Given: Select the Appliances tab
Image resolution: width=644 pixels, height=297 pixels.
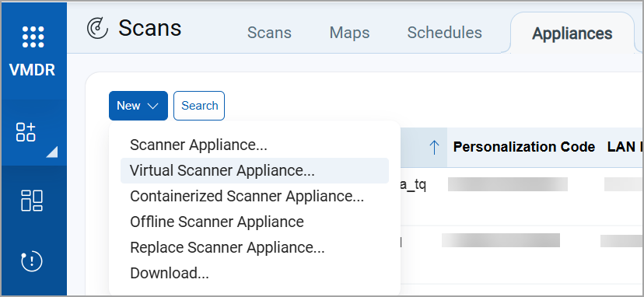Looking at the screenshot, I should (x=572, y=33).
